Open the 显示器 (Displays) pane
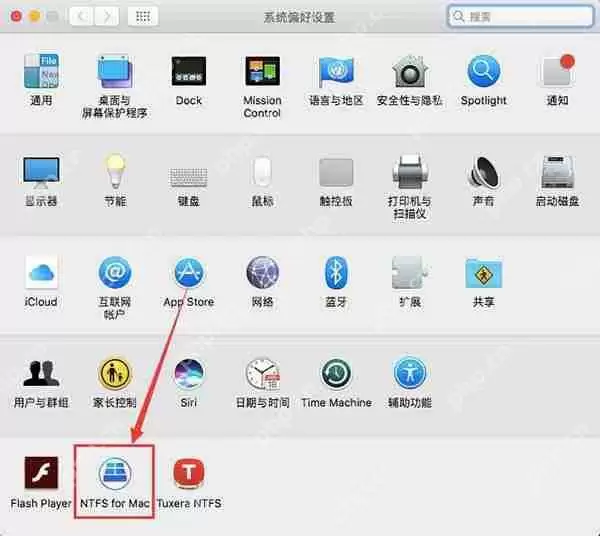This screenshot has height=536, width=600. pos(41,172)
